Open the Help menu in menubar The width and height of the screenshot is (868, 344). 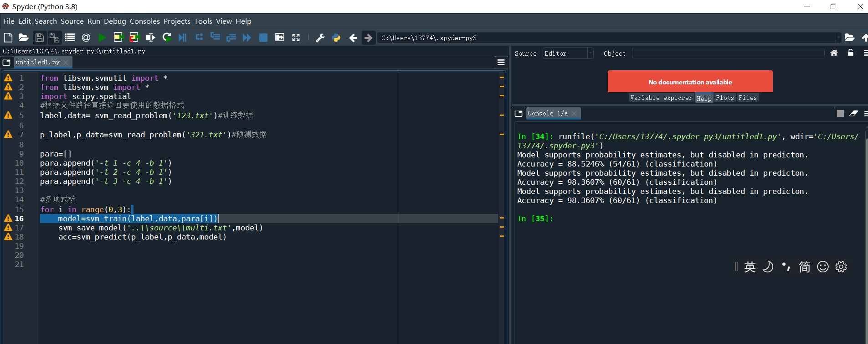243,21
